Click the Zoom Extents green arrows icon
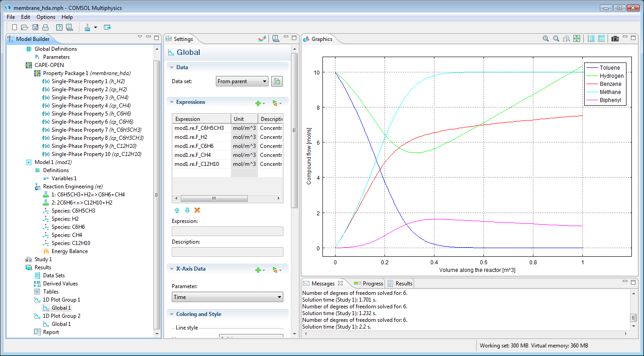Viewport: 644px width, 356px height. click(577, 39)
